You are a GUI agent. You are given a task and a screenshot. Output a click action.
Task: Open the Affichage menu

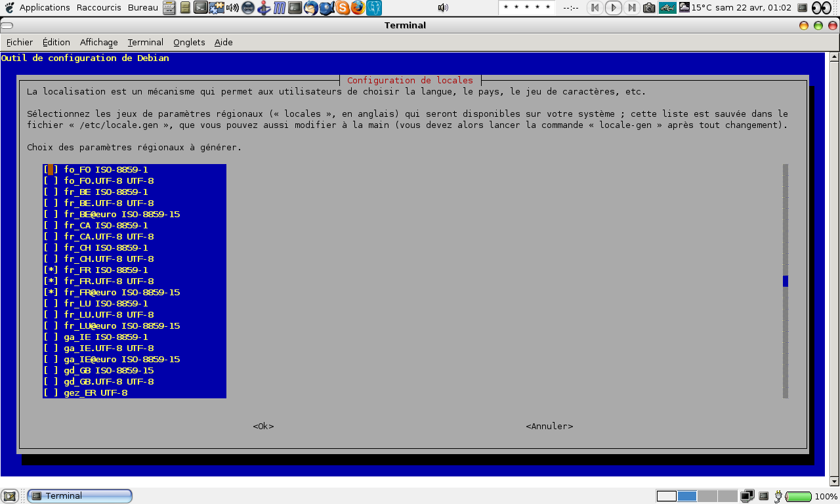coord(99,42)
